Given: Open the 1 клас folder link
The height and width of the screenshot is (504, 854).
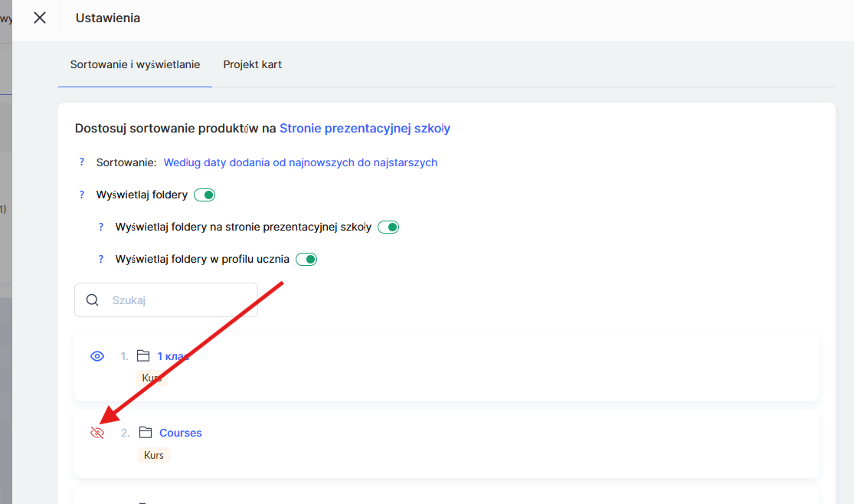Looking at the screenshot, I should (x=173, y=356).
